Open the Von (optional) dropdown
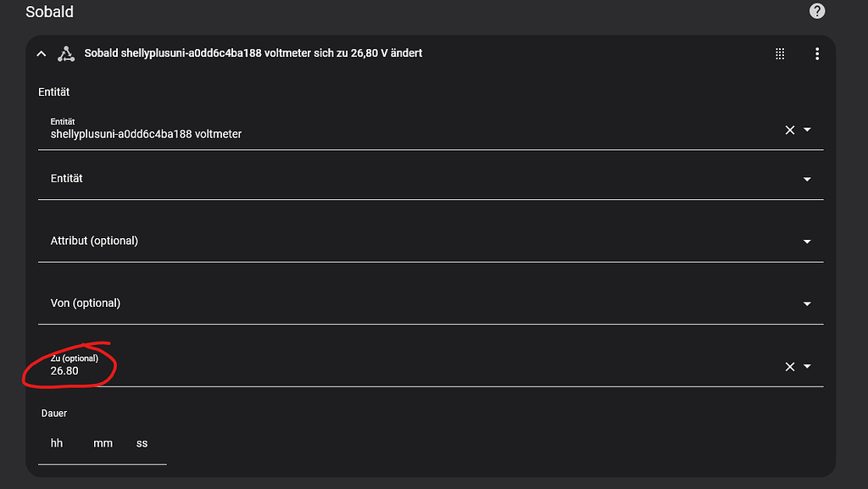The image size is (868, 489). point(807,303)
